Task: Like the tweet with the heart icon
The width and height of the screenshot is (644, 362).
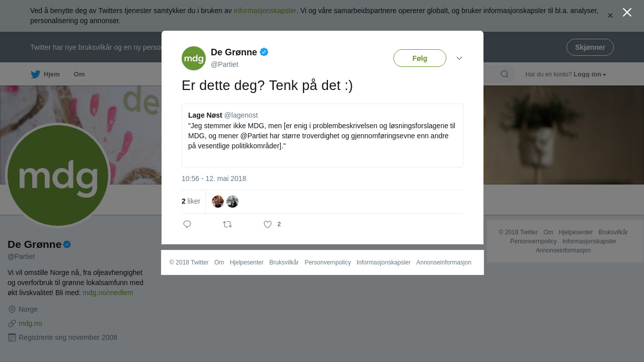Action: click(x=268, y=224)
